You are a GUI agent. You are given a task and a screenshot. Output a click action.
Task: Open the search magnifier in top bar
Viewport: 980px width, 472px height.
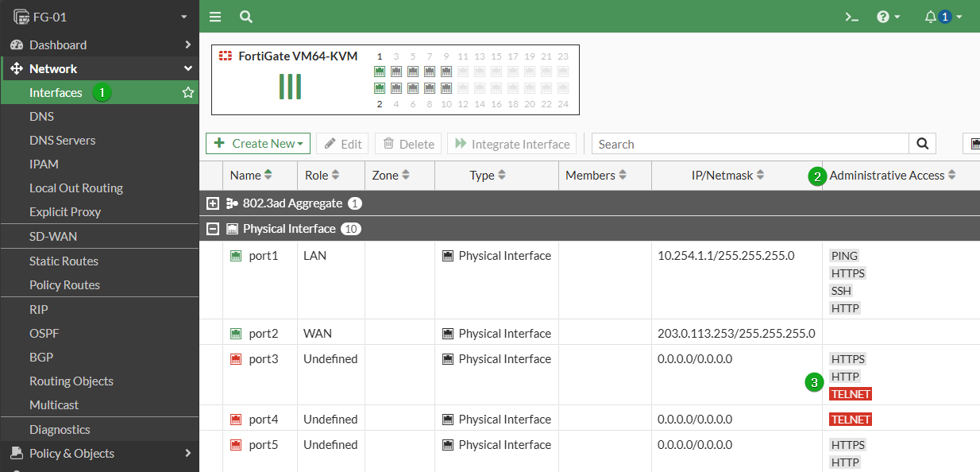[246, 17]
